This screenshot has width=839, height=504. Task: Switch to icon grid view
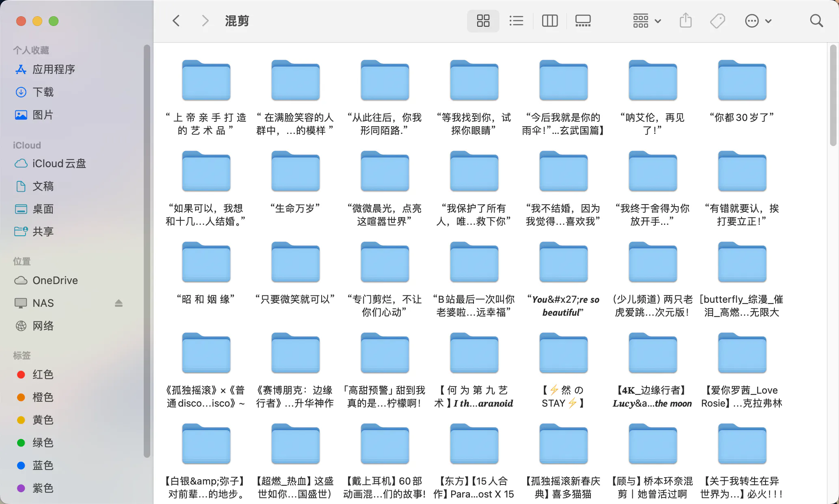(x=483, y=21)
